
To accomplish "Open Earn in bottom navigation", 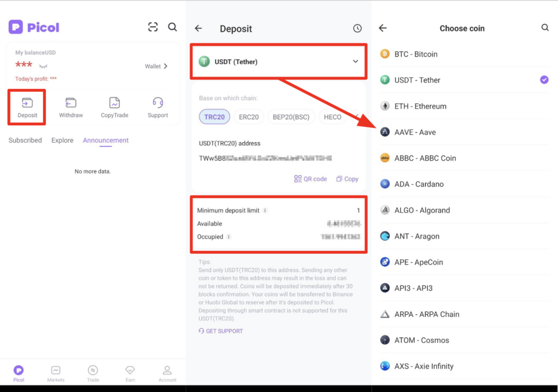I will coord(130,373).
